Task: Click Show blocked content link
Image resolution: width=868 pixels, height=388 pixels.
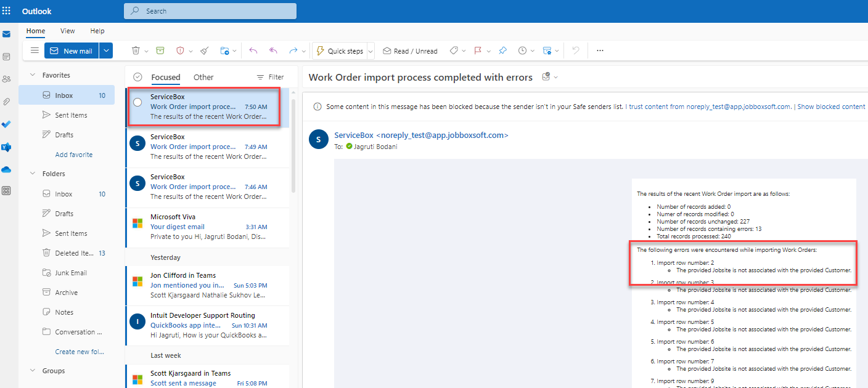Action: pyautogui.click(x=831, y=107)
